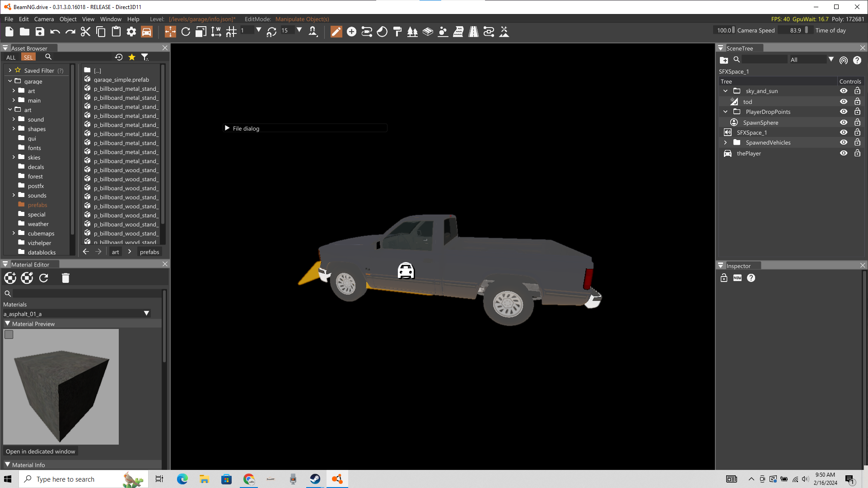Screen dimensions: 868x488
Task: Toggle the vehicle mode car icon
Action: [x=147, y=32]
